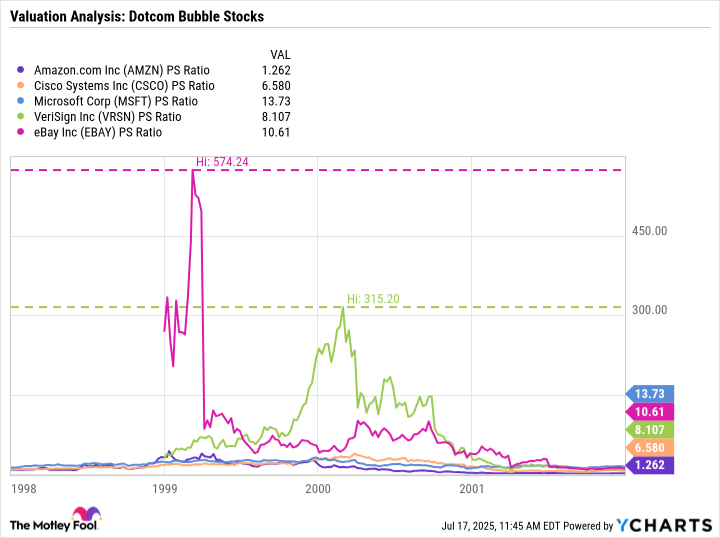Click the green 8.107 end-value tag
720x538 pixels.
click(x=650, y=430)
